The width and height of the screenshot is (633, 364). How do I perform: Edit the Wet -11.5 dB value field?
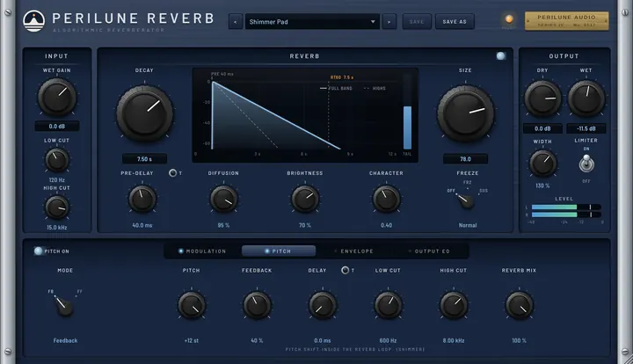pos(586,128)
